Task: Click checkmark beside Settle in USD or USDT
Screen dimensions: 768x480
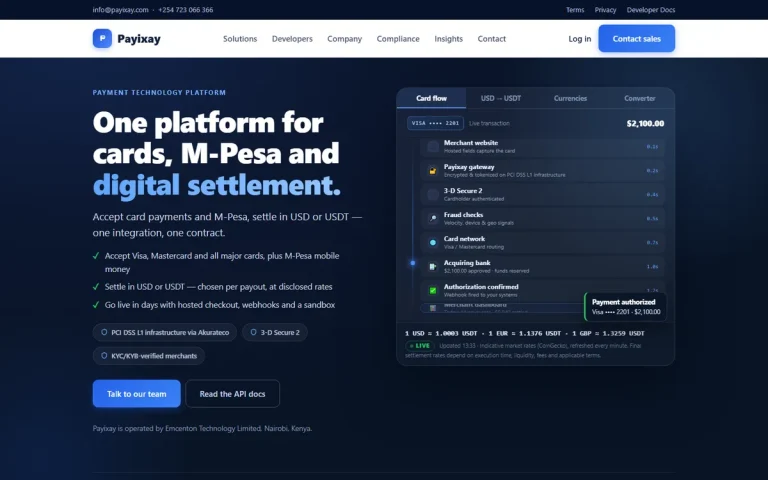Action: (x=96, y=287)
